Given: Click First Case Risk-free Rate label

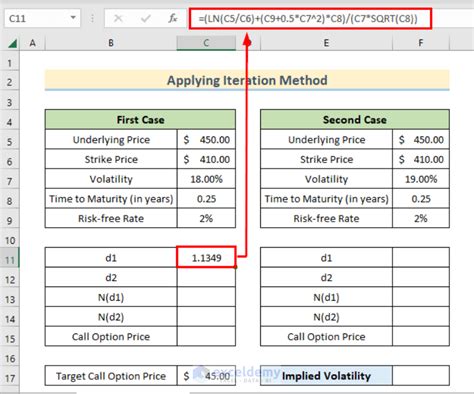Looking at the screenshot, I should (x=111, y=218).
